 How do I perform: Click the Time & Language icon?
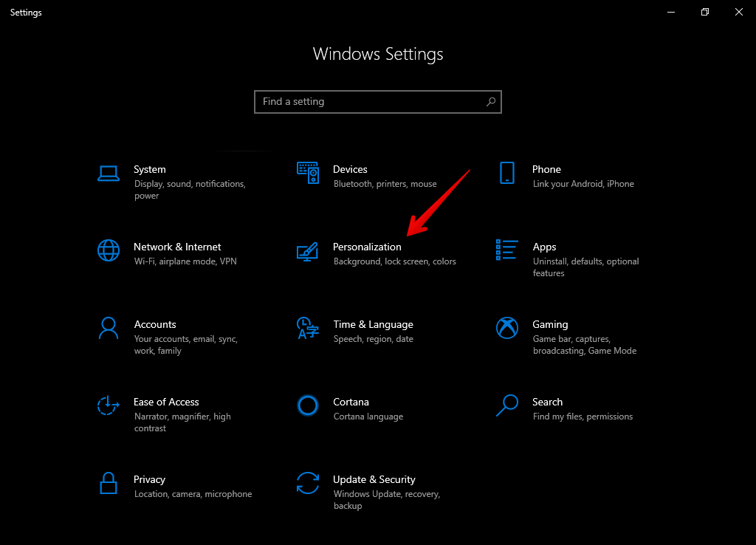[308, 328]
